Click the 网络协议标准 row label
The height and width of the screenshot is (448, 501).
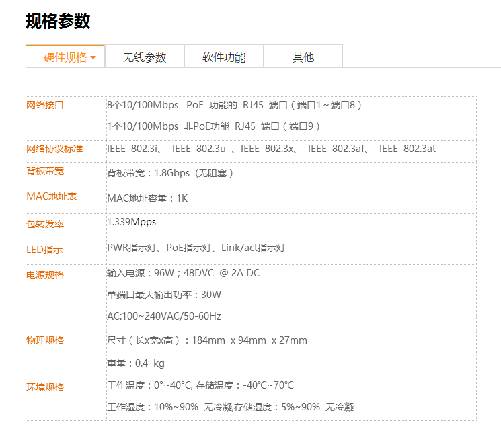(54, 149)
